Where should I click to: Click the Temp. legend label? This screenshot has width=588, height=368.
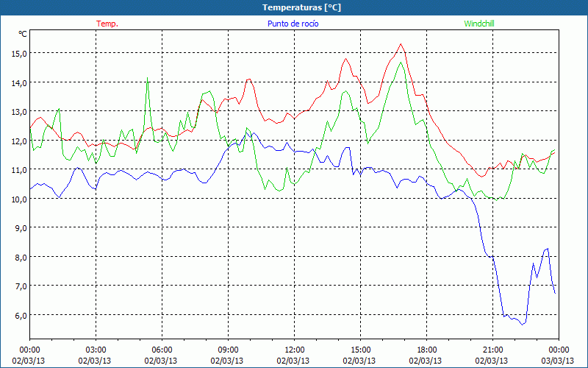[x=107, y=24]
